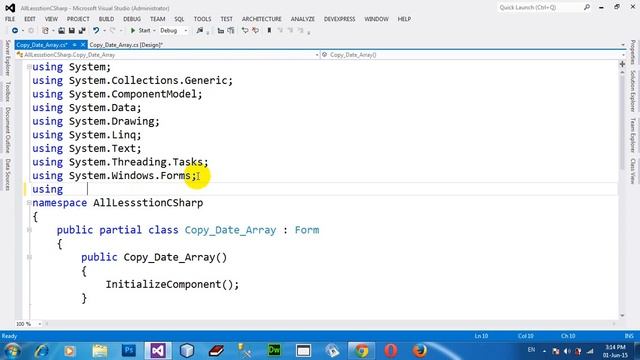
Task: Click the Windows Start orb
Action: pos(12,351)
